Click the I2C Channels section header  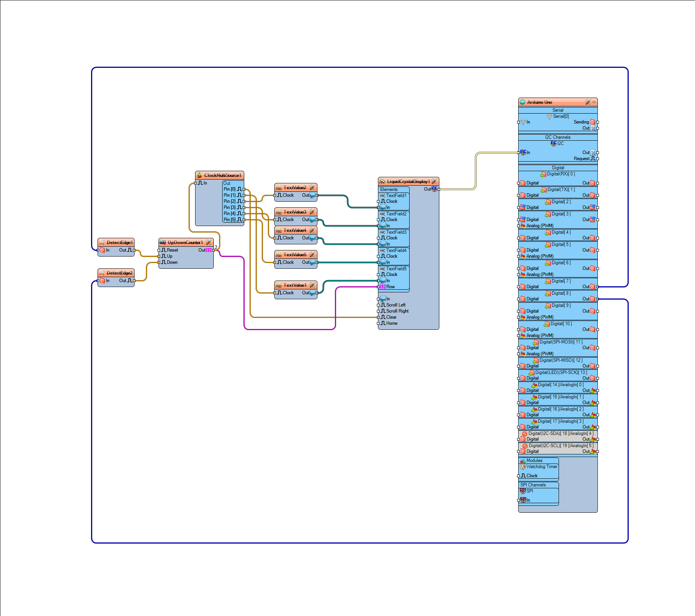point(558,137)
